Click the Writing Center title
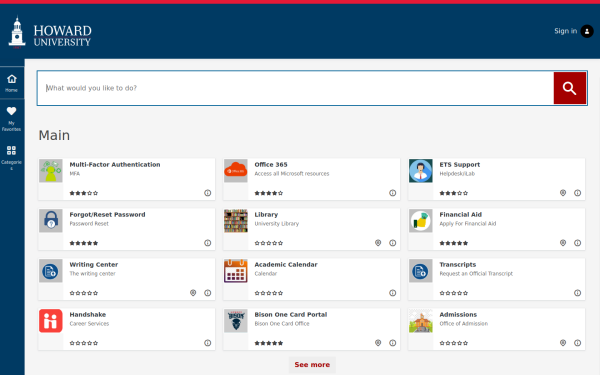Viewport: 600px width, 375px height. pos(94,265)
